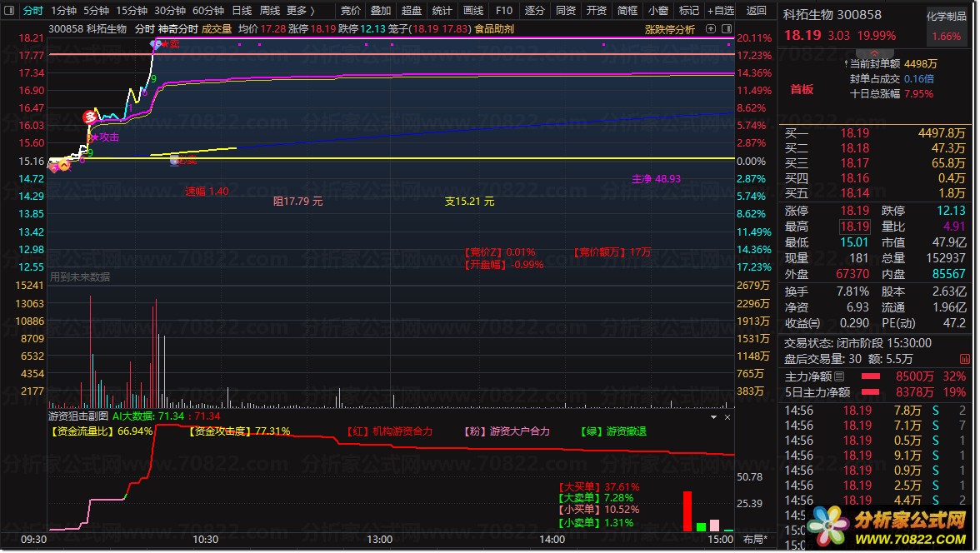Image resolution: width=980 pixels, height=553 pixels.
Task: Collapse the limit-up info panel chevron
Action: [x=873, y=53]
